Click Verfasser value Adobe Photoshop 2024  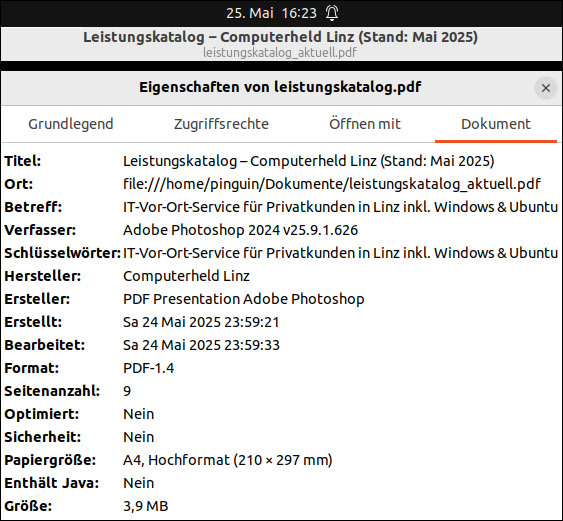pyautogui.click(x=241, y=230)
